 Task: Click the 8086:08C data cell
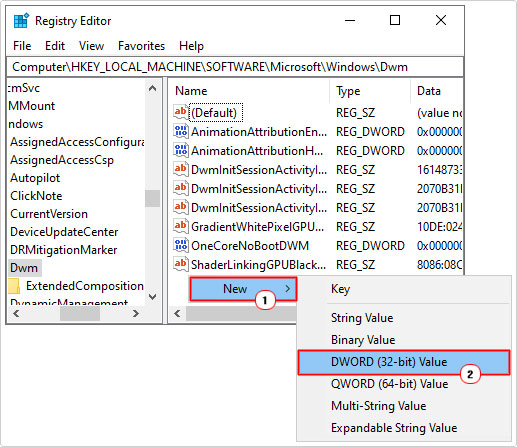pyautogui.click(x=439, y=265)
